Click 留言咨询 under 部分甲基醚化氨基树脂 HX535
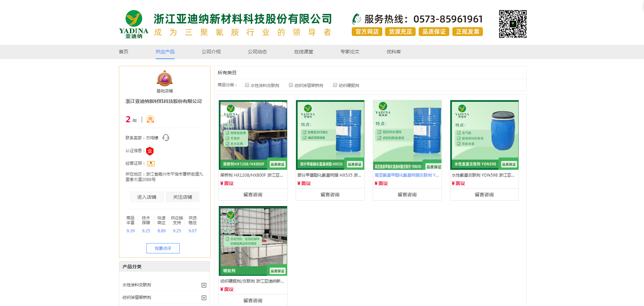Viewport: 644px width, 306px height. [330, 195]
